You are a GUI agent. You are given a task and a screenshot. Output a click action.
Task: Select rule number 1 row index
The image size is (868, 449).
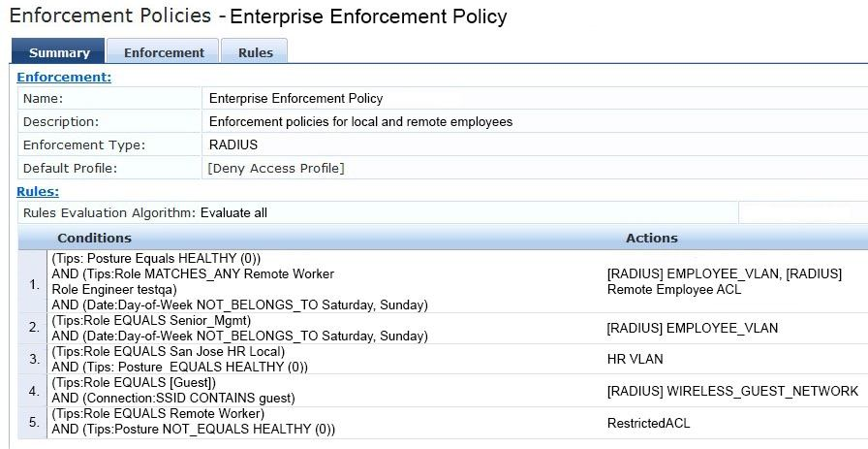(x=34, y=282)
